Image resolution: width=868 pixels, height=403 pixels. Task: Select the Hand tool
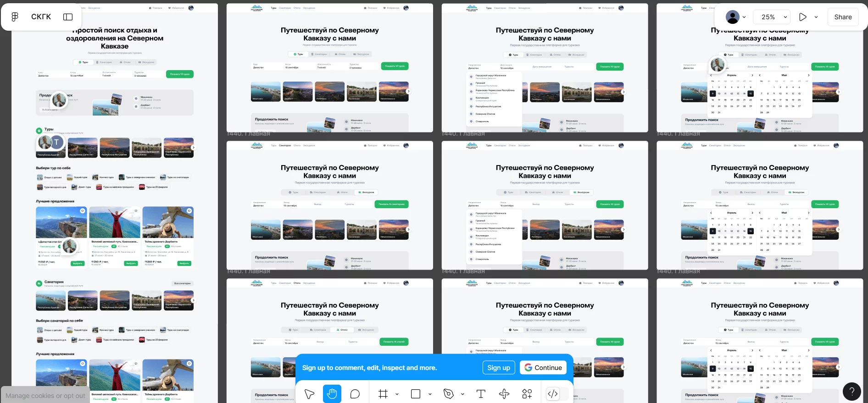click(332, 394)
